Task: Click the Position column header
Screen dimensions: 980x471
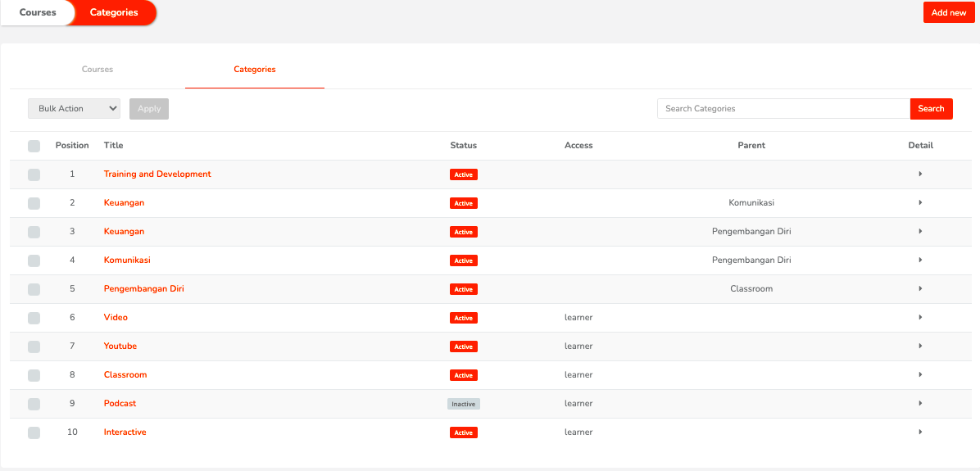Action: (72, 146)
